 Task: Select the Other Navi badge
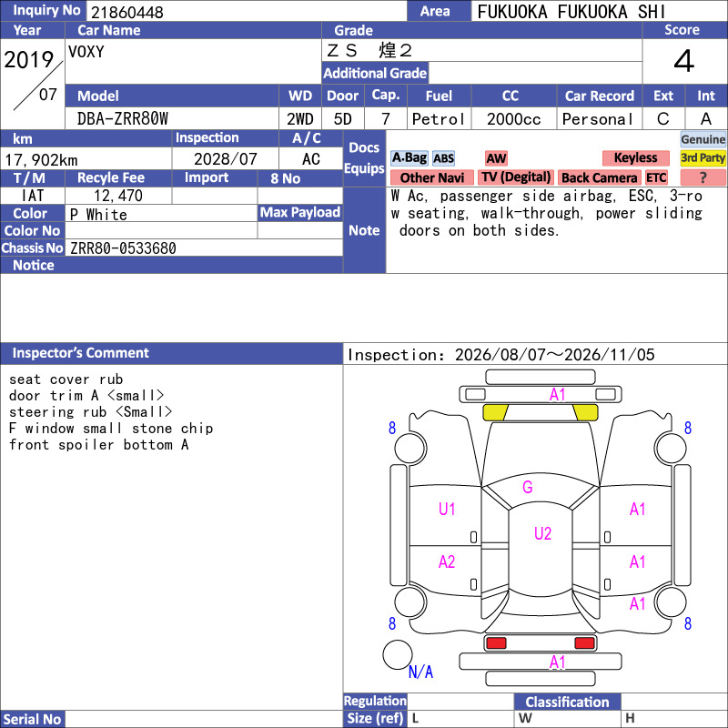click(x=431, y=177)
